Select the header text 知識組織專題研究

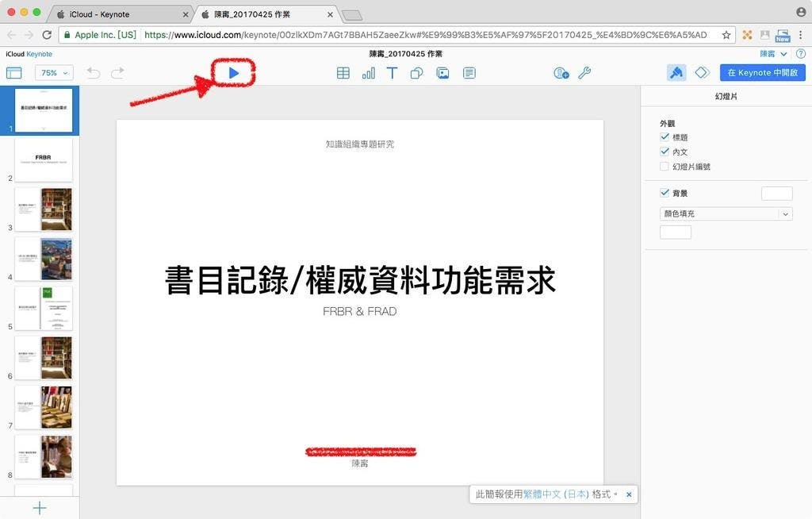360,144
